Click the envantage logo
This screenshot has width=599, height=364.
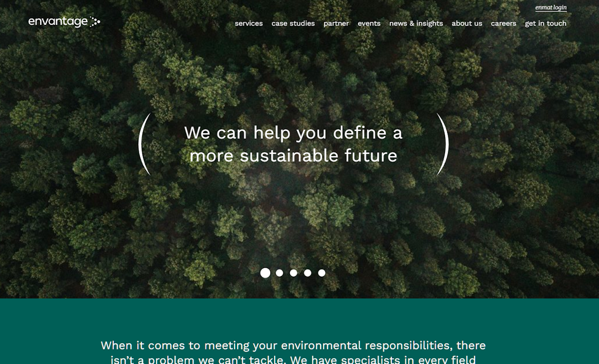64,22
